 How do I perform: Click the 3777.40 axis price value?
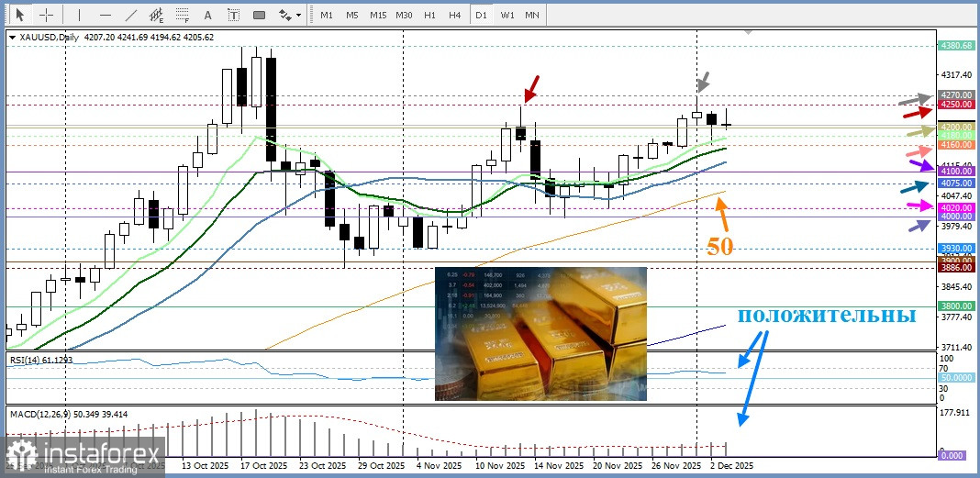pos(955,317)
